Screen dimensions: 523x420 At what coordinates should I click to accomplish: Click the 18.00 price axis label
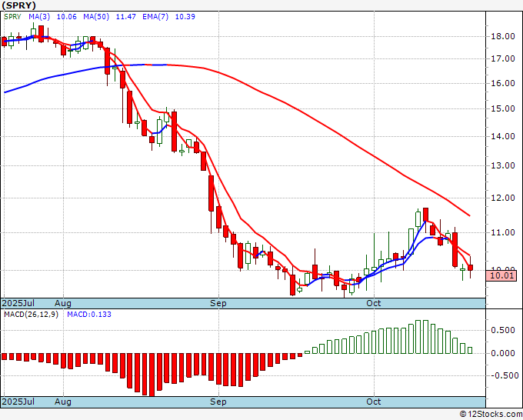[503, 36]
